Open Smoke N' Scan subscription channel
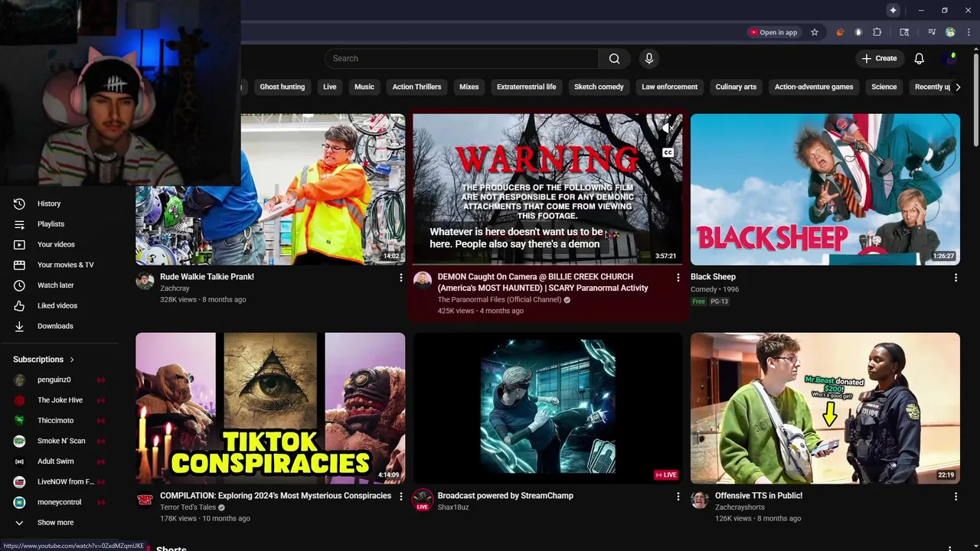The width and height of the screenshot is (980, 551). point(61,441)
